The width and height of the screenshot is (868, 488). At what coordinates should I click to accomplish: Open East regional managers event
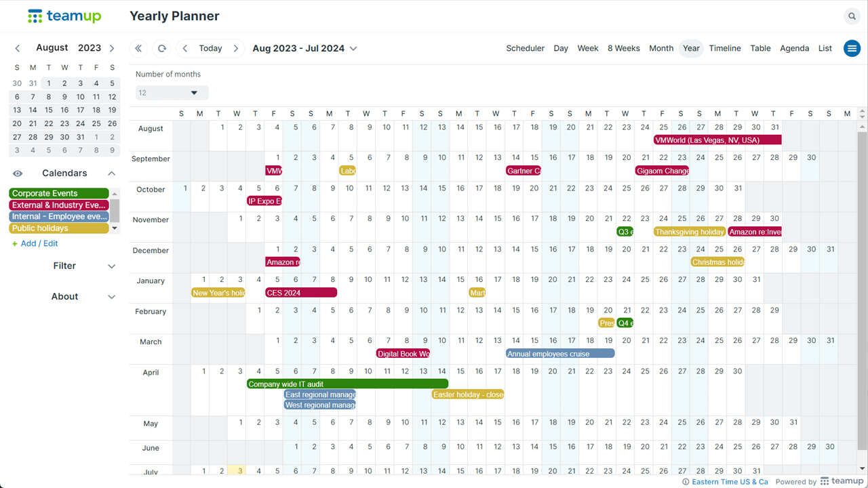tap(319, 394)
